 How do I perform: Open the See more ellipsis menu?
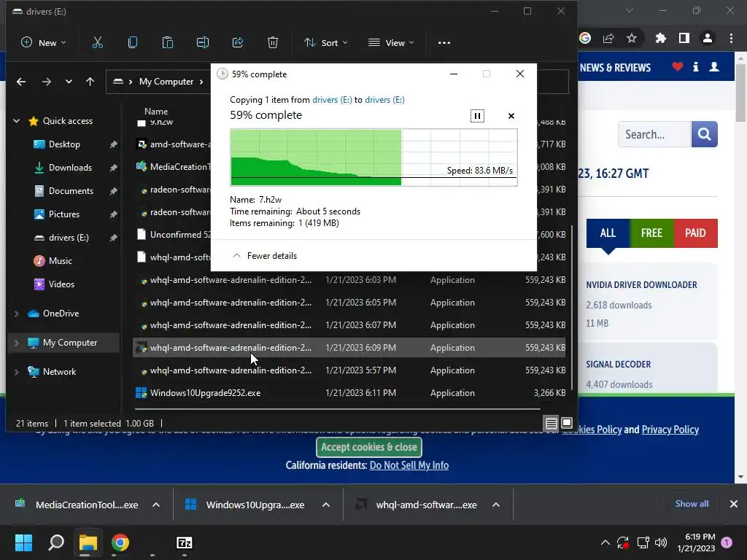coord(444,42)
